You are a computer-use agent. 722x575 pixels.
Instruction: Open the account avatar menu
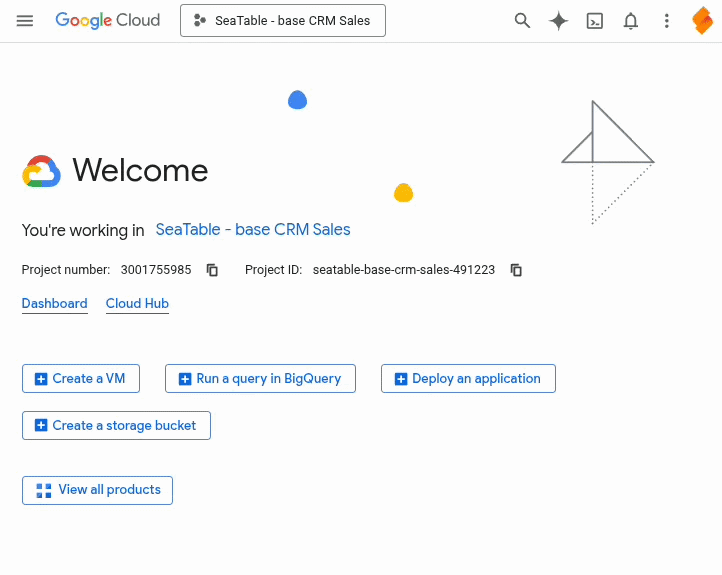tap(702, 21)
